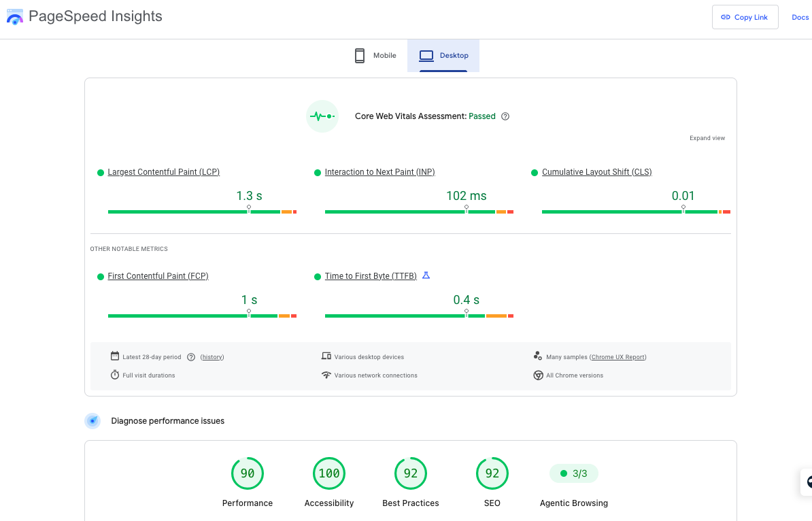Click the link icon in Copy Link
812x521 pixels.
click(726, 17)
